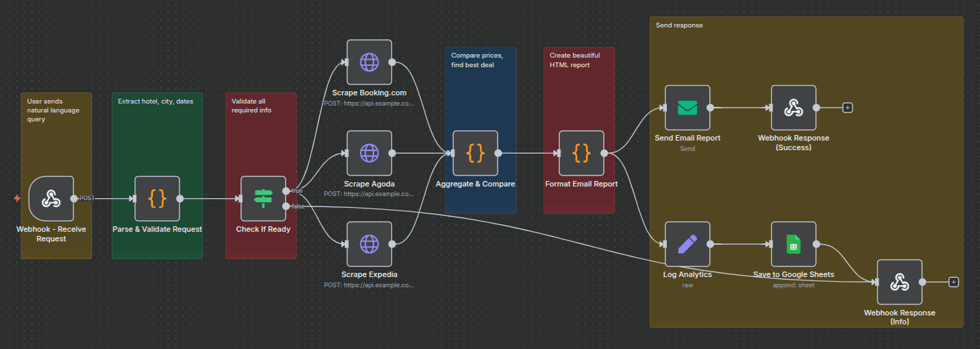Click the red trigger lightning bolt beside Webhook
This screenshot has width=980, height=349.
click(17, 199)
